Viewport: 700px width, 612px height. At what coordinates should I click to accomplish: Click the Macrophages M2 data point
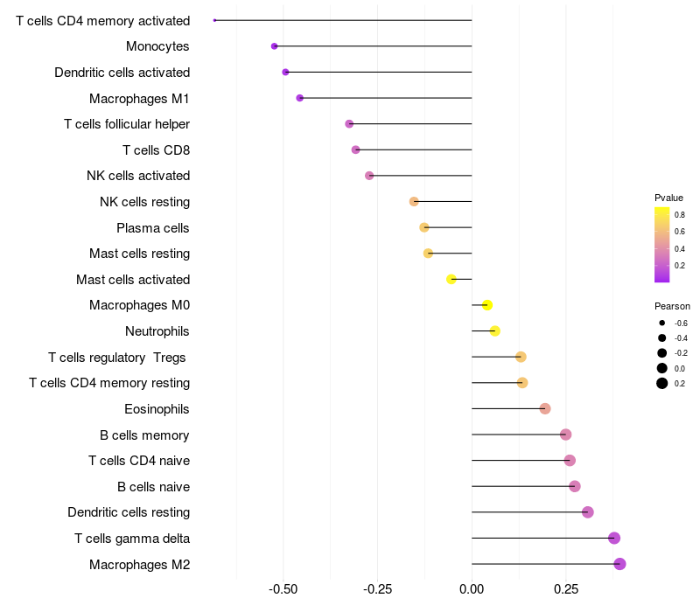coord(619,564)
